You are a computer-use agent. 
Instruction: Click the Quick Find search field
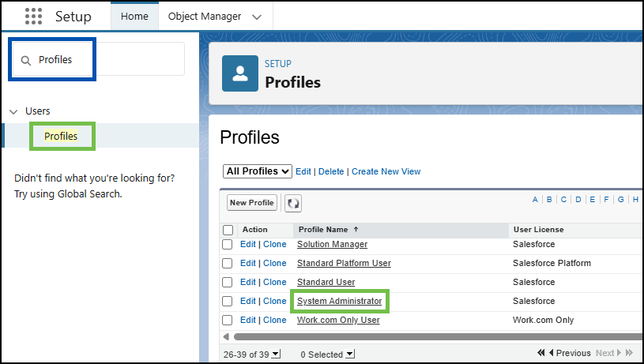coord(99,59)
